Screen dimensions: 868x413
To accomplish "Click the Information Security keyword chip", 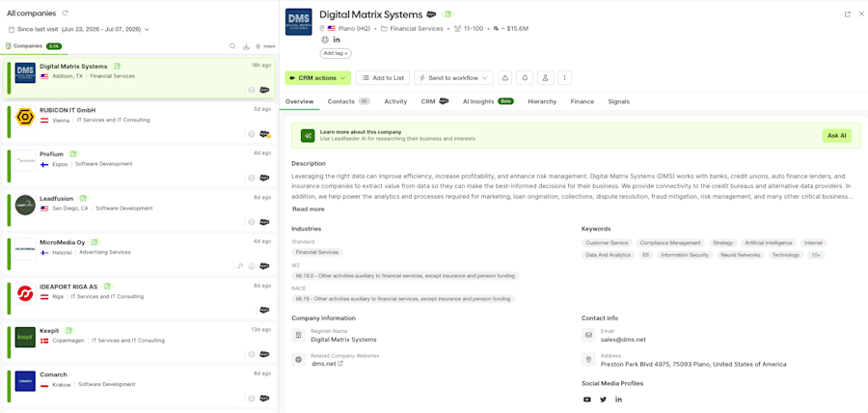I will click(x=685, y=255).
